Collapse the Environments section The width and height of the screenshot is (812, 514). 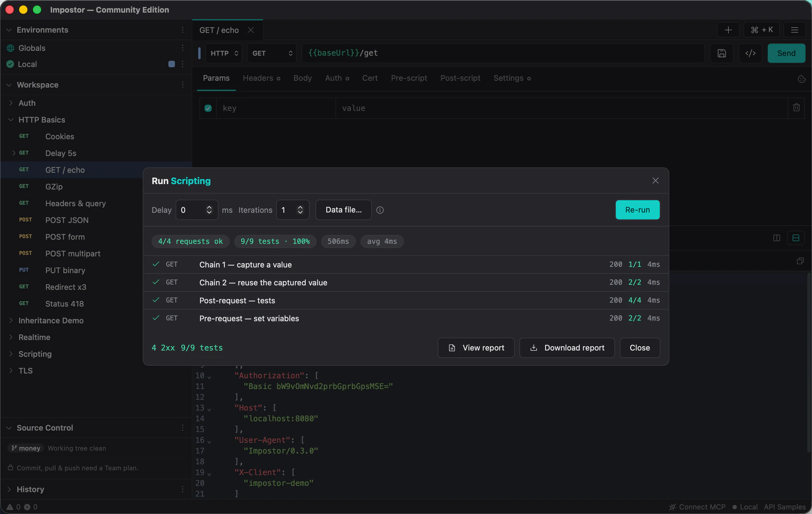coord(9,30)
